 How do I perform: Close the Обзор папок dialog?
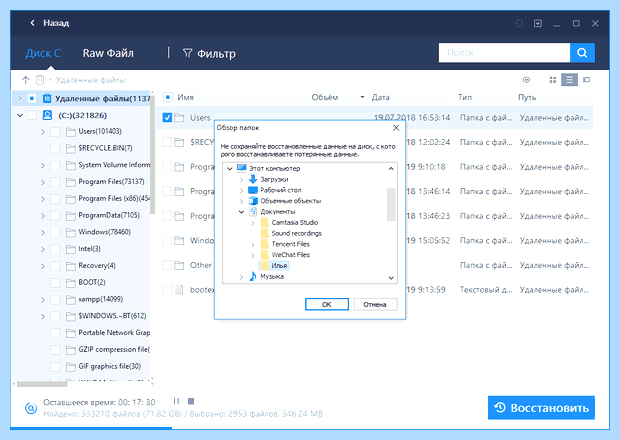(396, 128)
